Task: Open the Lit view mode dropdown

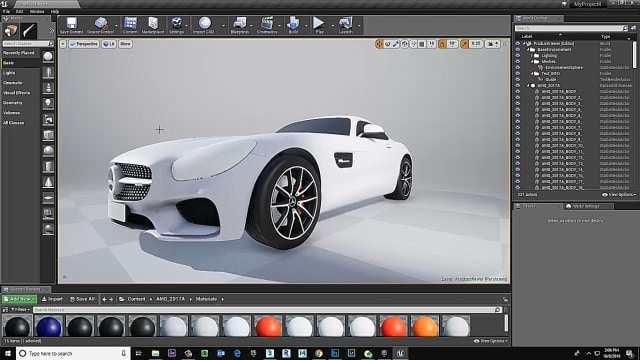Action: [109, 44]
